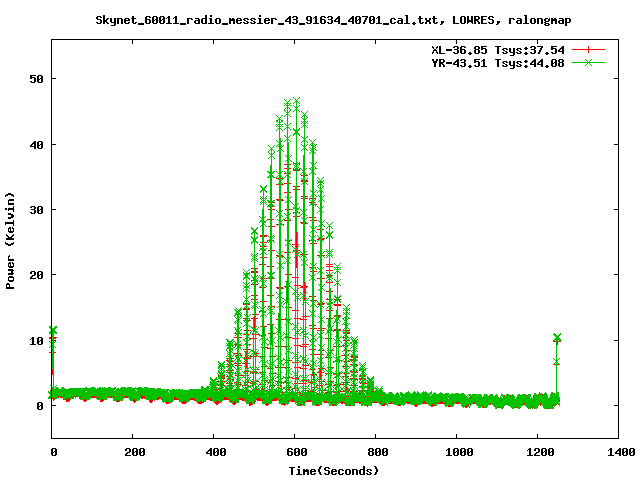The image size is (640, 480).
Task: Click the y-axis tick label 20
Action: tap(36, 275)
